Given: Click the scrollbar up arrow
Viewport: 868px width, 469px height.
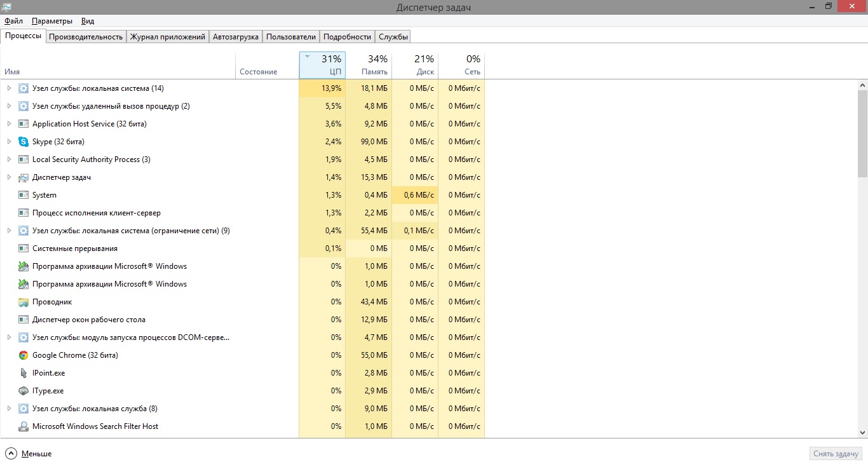Looking at the screenshot, I should tap(862, 85).
